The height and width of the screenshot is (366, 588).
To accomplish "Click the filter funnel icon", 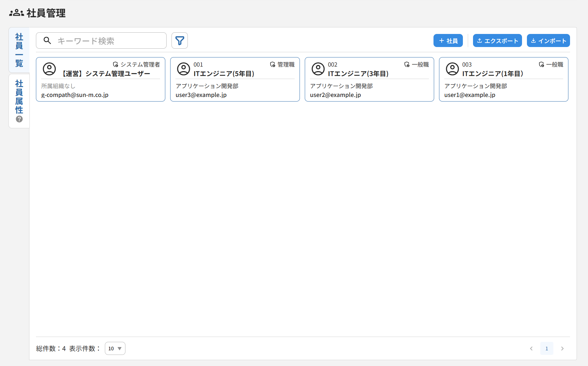I will click(x=180, y=41).
